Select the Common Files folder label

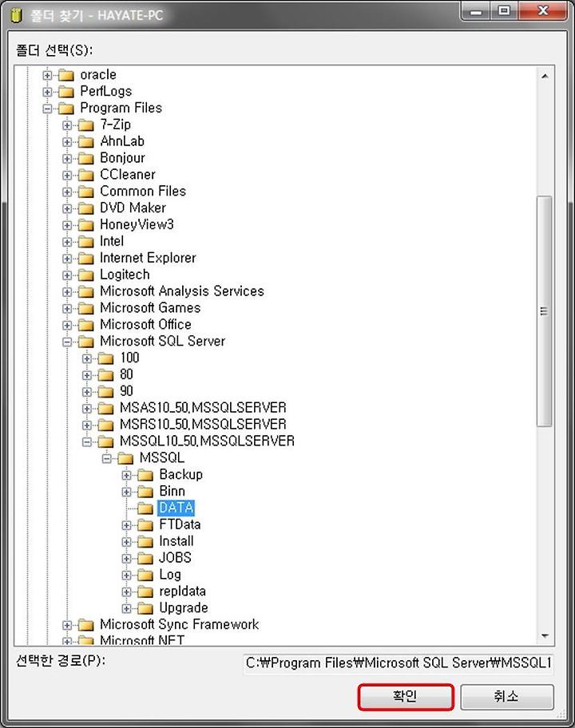143,192
